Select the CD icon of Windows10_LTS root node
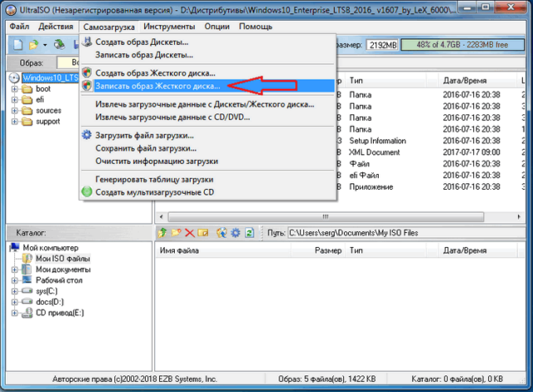 (14, 78)
